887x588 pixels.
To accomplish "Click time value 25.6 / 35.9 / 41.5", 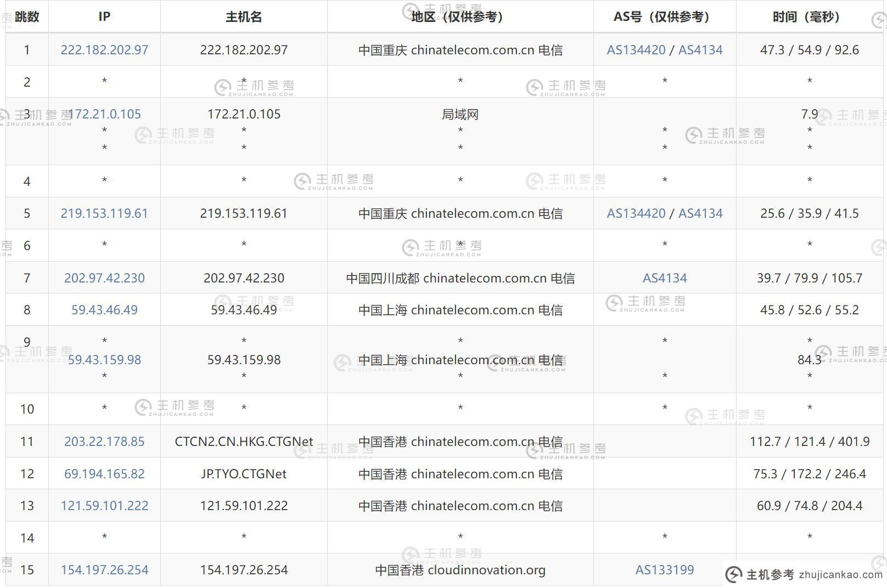I will click(810, 213).
